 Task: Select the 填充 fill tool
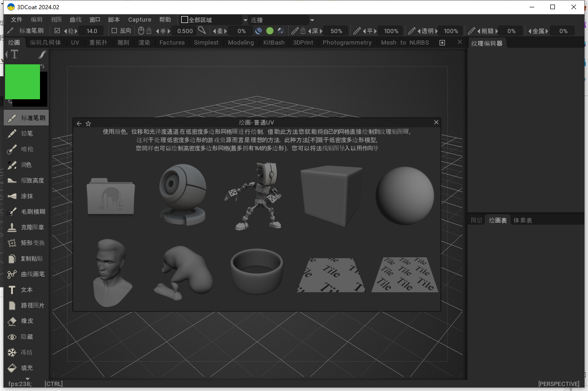tap(26, 368)
